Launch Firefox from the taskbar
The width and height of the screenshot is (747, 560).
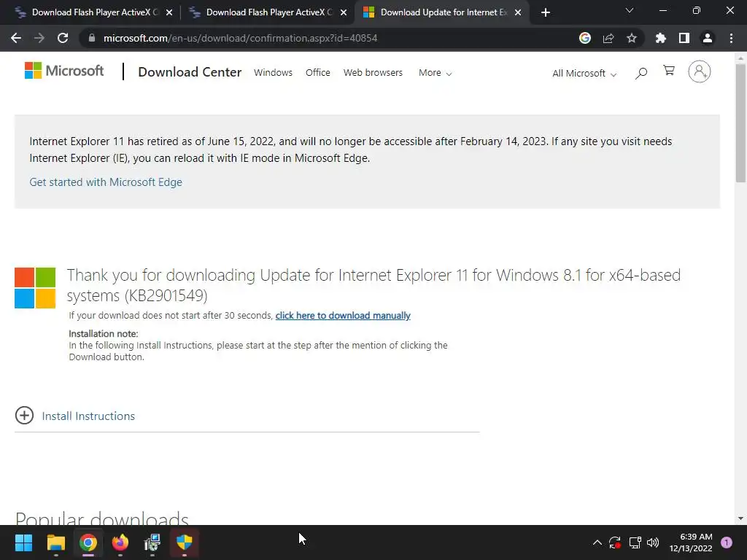[120, 542]
